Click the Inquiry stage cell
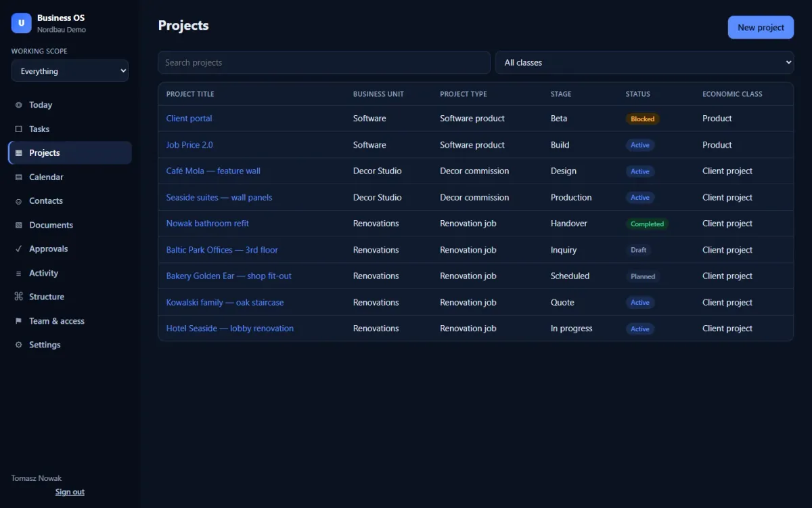The width and height of the screenshot is (812, 508). [x=564, y=250]
